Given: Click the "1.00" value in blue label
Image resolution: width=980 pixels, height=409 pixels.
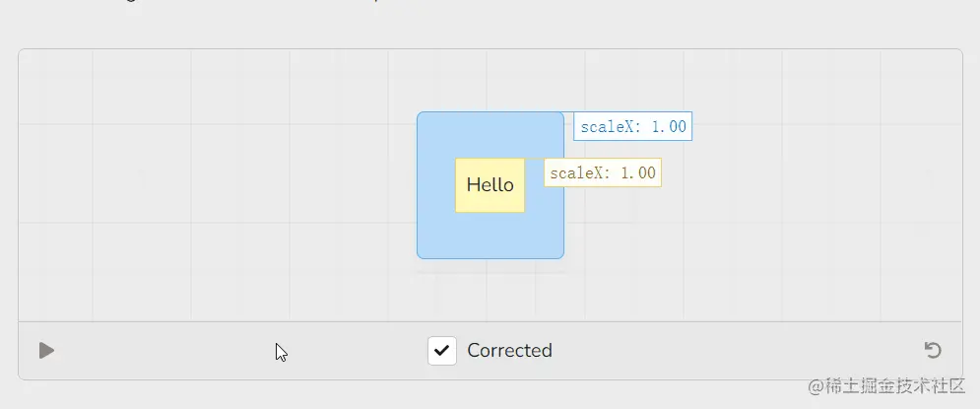Looking at the screenshot, I should coord(669,127).
